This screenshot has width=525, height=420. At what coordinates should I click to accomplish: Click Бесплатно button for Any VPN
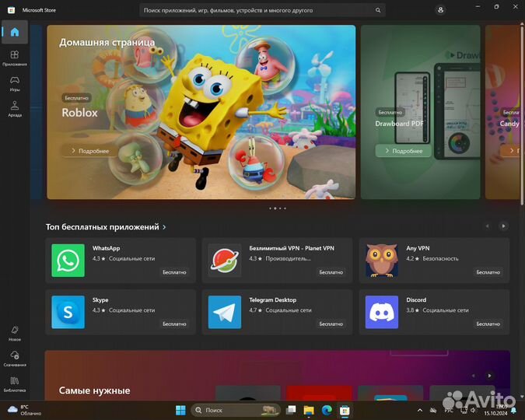[x=488, y=272]
